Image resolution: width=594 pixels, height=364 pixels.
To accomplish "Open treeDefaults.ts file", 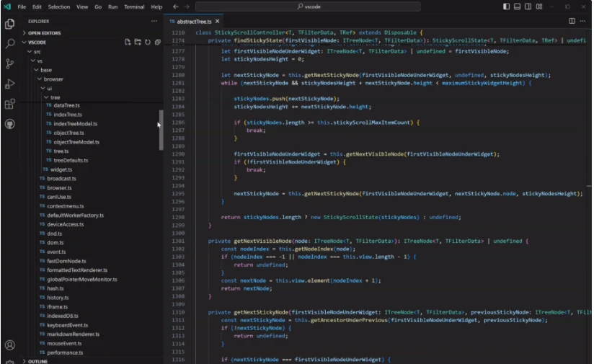I will pyautogui.click(x=71, y=160).
